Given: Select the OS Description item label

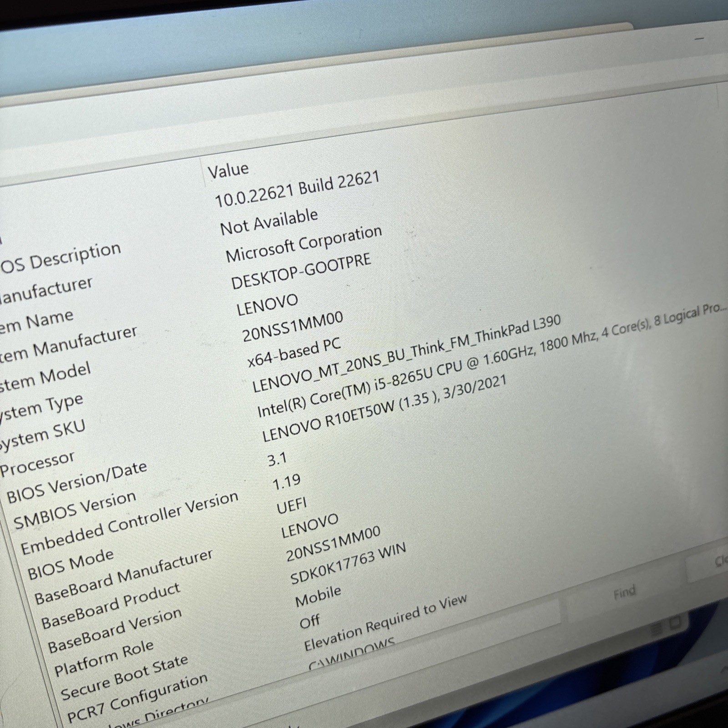Looking at the screenshot, I should pyautogui.click(x=61, y=258).
